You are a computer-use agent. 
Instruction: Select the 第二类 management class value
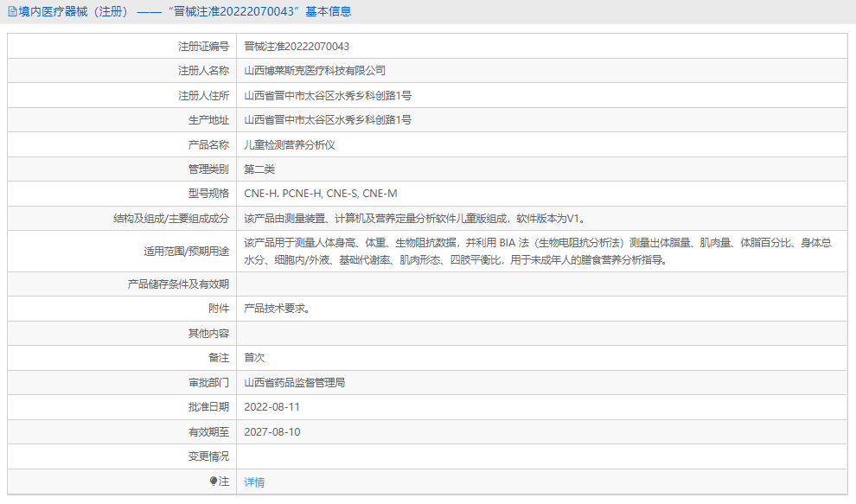click(x=259, y=169)
